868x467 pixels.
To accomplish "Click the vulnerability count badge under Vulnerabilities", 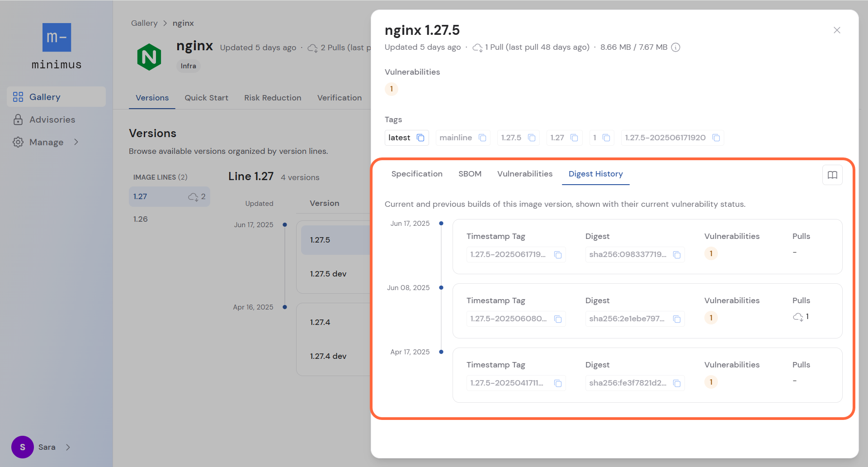I will click(392, 89).
